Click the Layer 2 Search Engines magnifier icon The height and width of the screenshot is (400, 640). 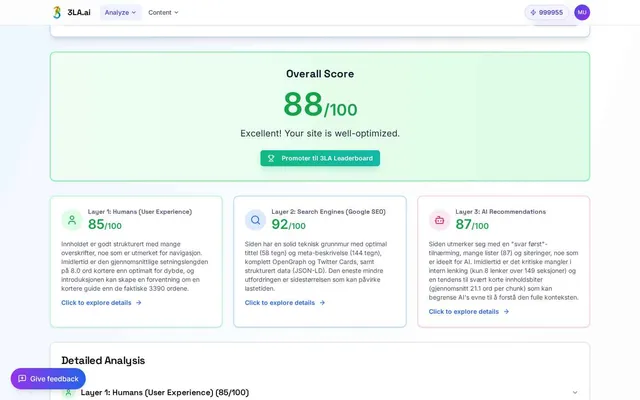point(256,220)
